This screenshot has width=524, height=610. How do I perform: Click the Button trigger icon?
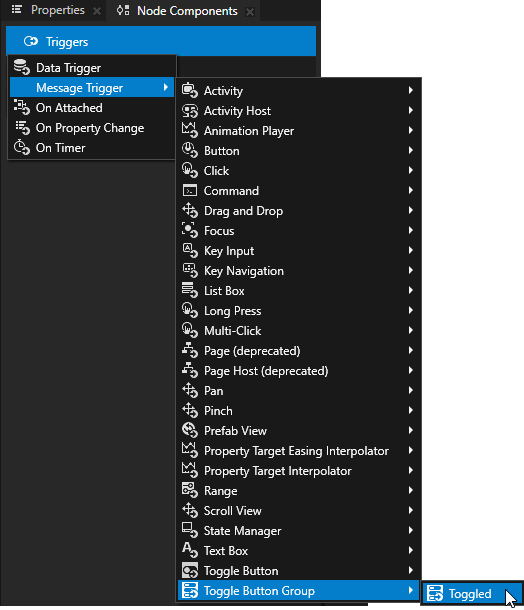point(190,151)
